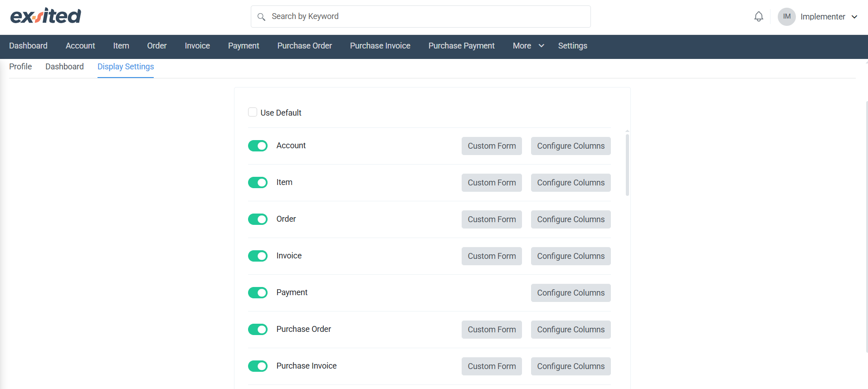Configure Columns for Invoice row
The height and width of the screenshot is (389, 868).
click(571, 256)
